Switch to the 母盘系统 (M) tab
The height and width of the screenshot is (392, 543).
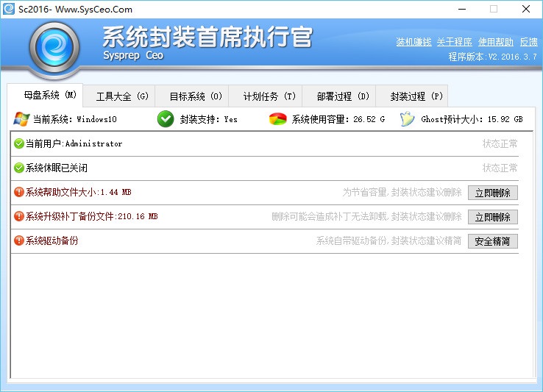[45, 95]
